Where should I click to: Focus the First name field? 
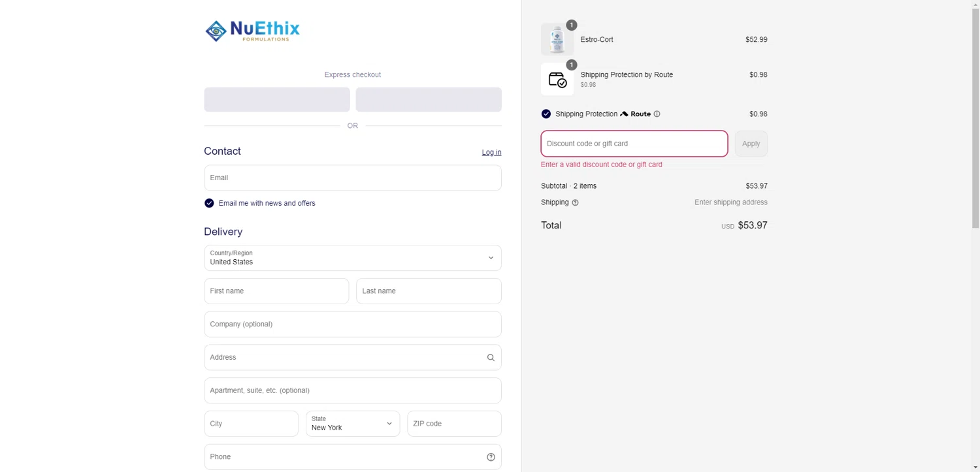pos(276,291)
